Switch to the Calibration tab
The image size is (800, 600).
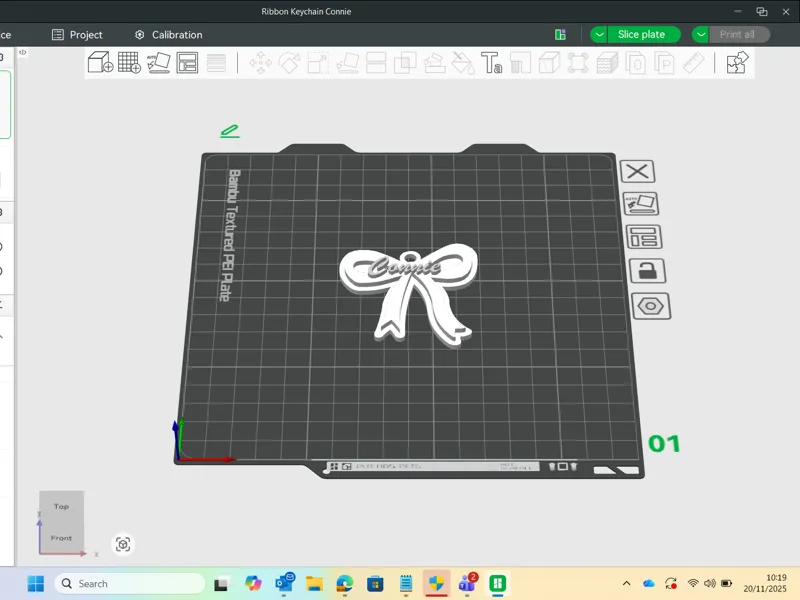(x=168, y=35)
